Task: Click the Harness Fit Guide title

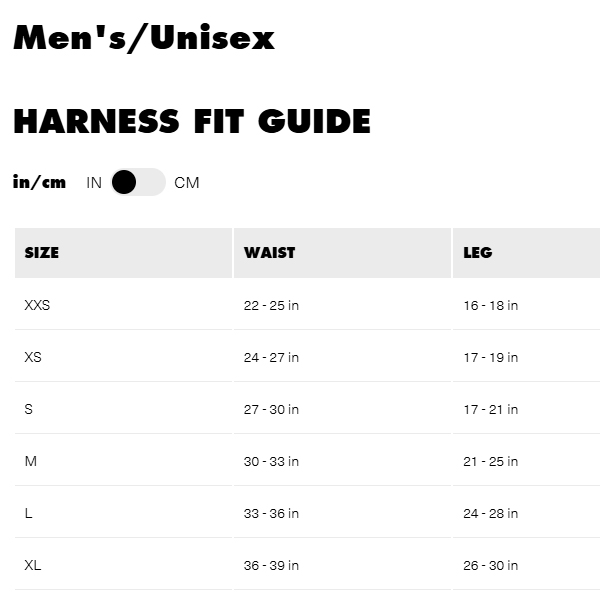Action: 192,121
